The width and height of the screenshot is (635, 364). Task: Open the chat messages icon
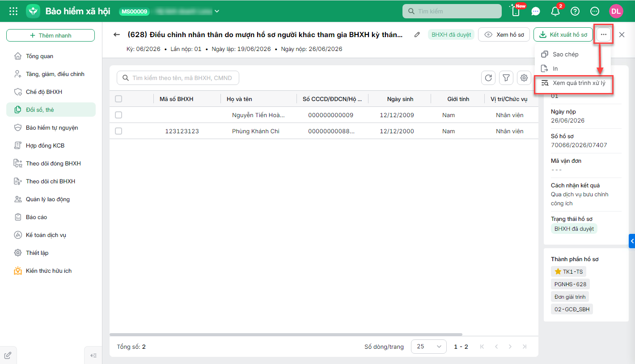tap(536, 12)
